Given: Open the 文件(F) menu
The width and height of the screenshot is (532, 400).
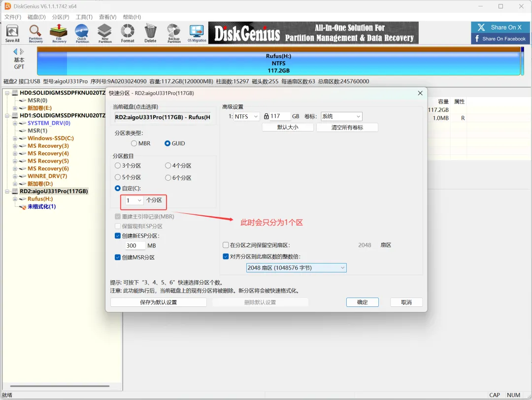Looking at the screenshot, I should tap(12, 17).
